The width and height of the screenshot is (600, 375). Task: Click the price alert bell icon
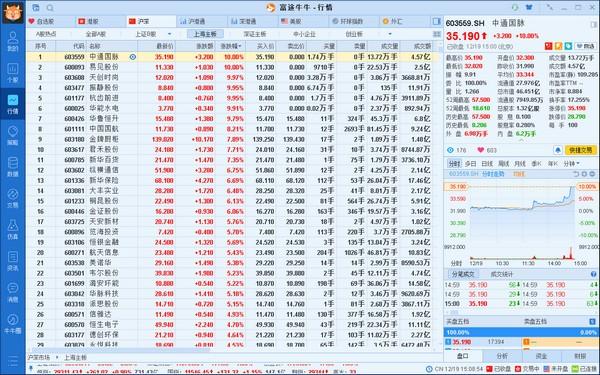[x=558, y=150]
